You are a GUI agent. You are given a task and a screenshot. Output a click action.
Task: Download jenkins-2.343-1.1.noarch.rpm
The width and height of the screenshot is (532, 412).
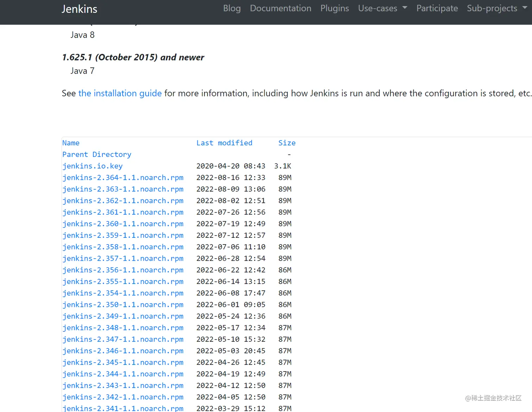[123, 386]
